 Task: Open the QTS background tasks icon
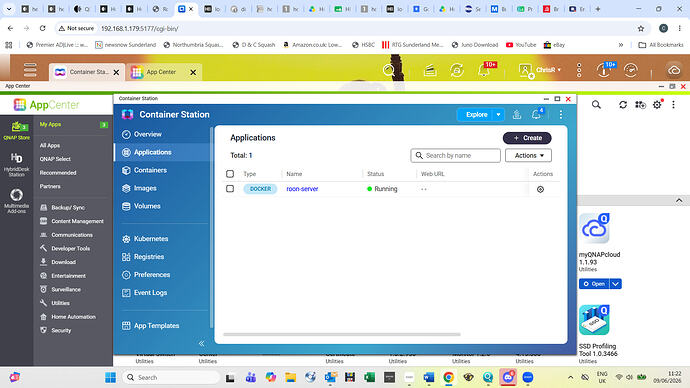coord(430,70)
